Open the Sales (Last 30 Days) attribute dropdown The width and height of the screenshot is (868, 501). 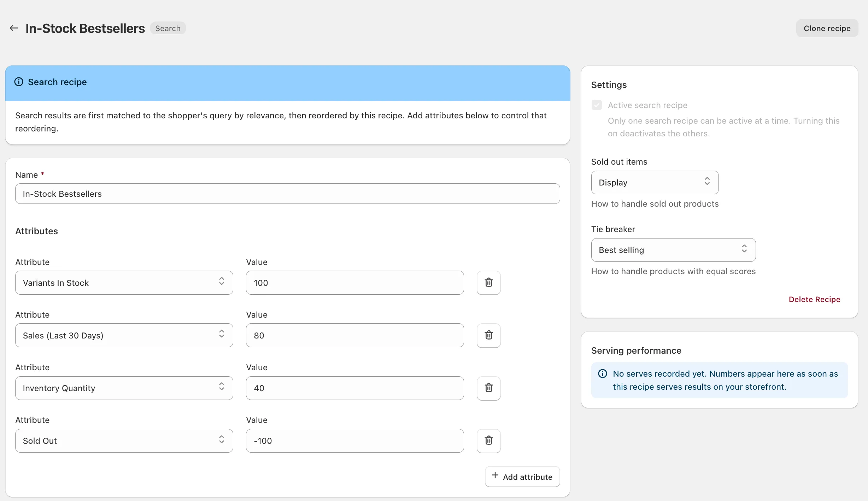click(124, 335)
